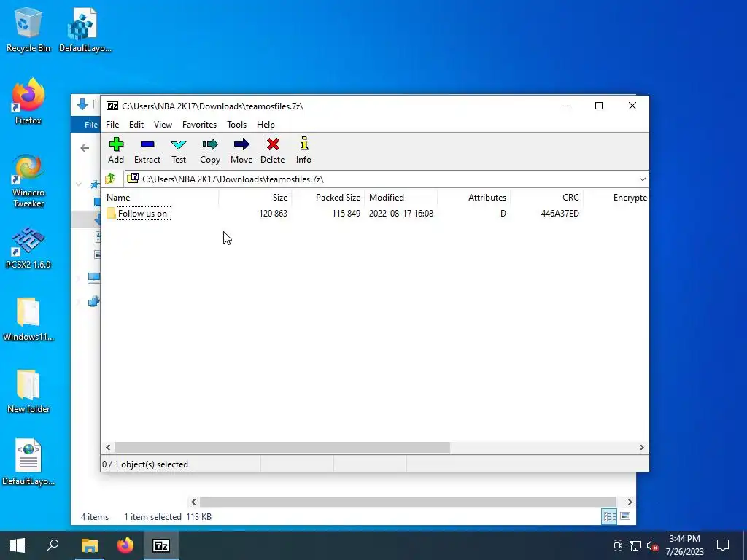Sort by the Modified column header
The image size is (747, 560).
coord(401,198)
